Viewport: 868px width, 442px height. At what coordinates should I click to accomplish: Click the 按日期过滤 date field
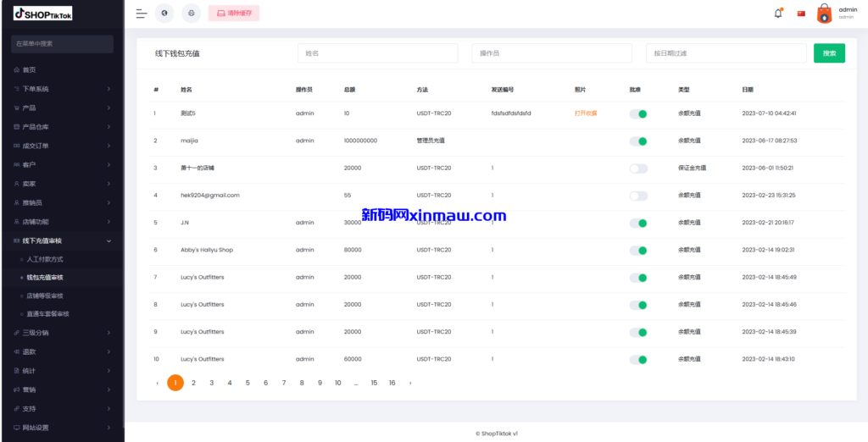[x=726, y=53]
